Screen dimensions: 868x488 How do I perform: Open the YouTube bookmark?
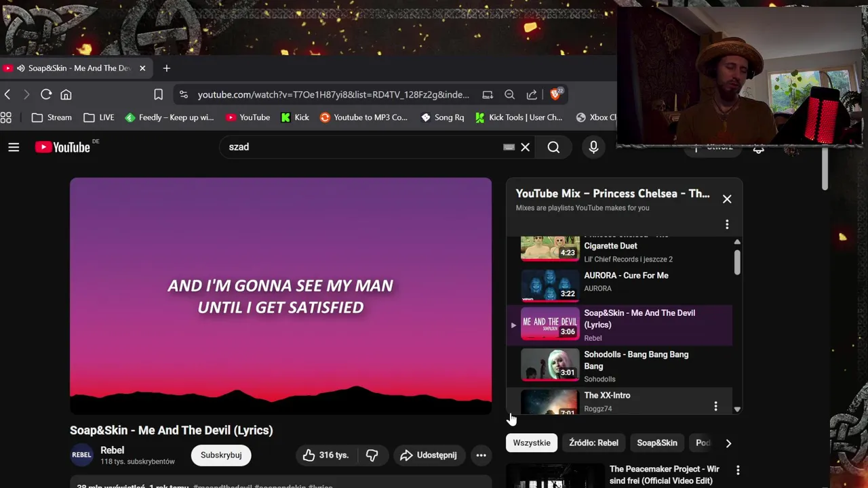pos(248,117)
